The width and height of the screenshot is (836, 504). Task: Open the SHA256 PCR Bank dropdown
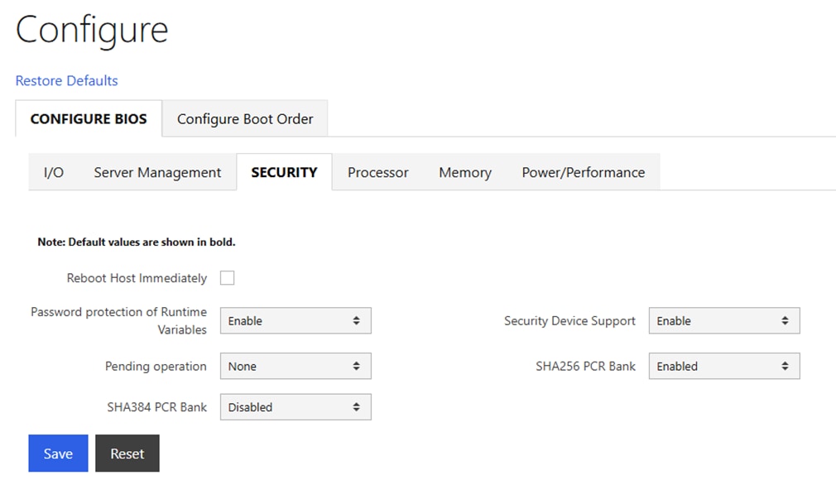723,367
